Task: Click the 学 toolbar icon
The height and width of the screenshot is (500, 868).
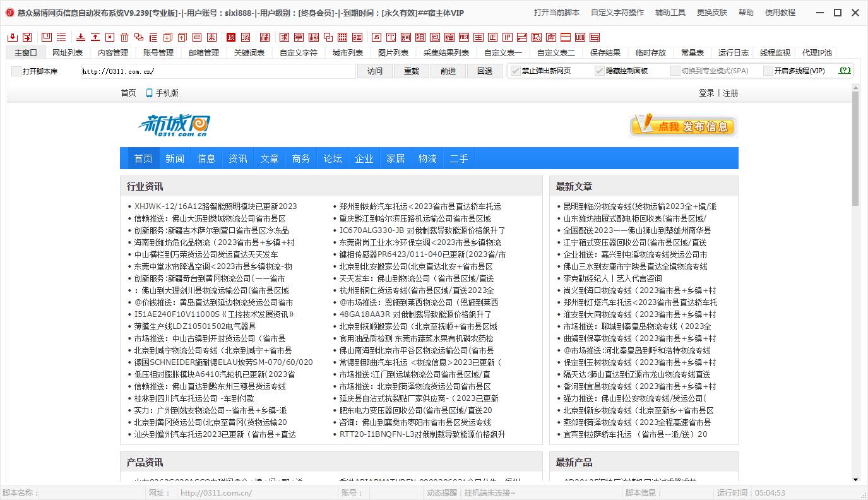Action: (299, 37)
